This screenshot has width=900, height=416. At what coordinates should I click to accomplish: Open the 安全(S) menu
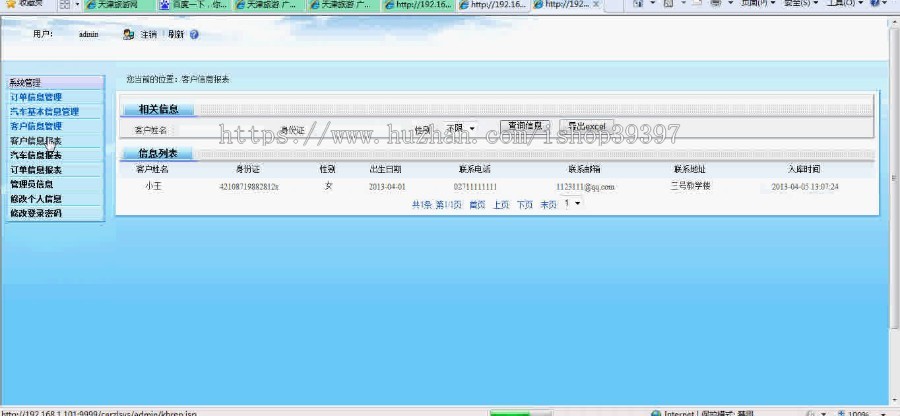pyautogui.click(x=801, y=3)
